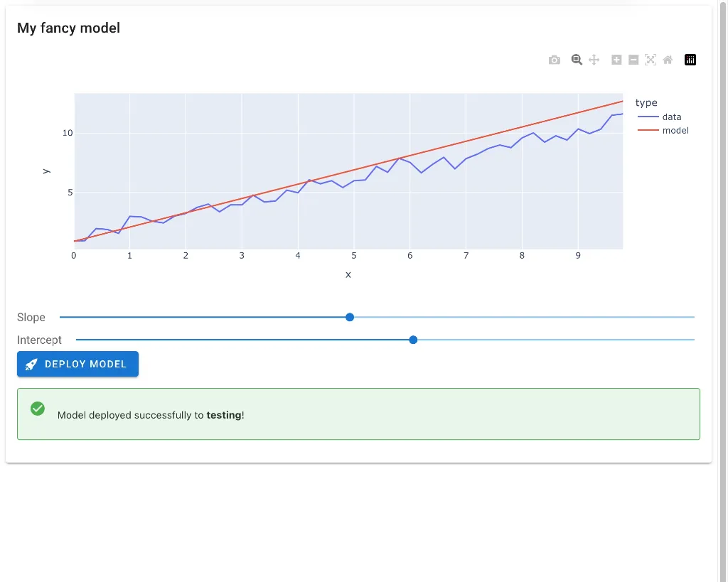Open the Plotly logo link icon
Image resolution: width=728 pixels, height=582 pixels.
pyautogui.click(x=690, y=60)
